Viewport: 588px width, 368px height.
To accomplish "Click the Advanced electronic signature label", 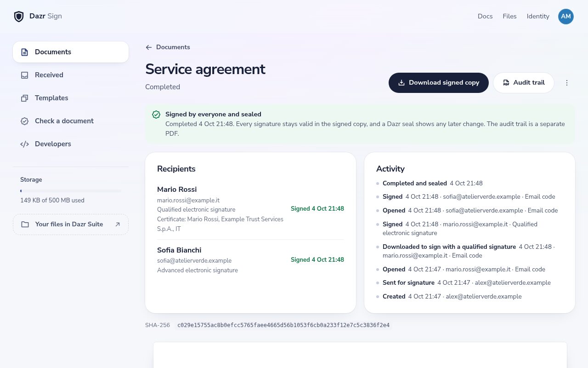I will (198, 270).
